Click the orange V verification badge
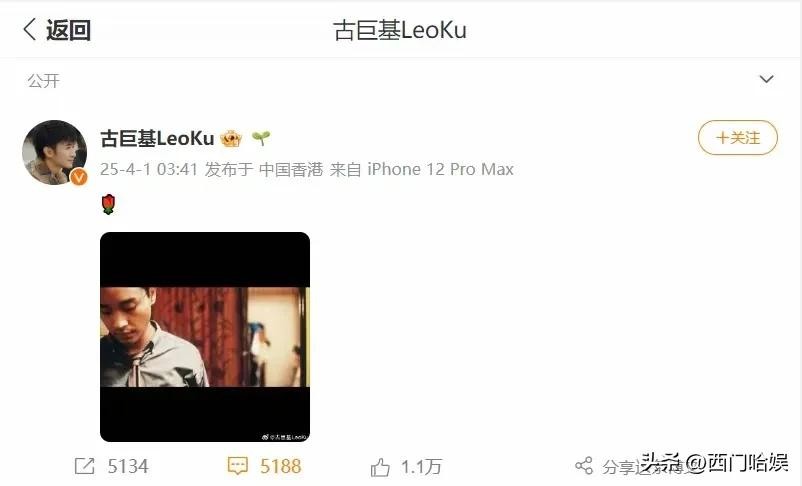This screenshot has width=802, height=486. (78, 177)
